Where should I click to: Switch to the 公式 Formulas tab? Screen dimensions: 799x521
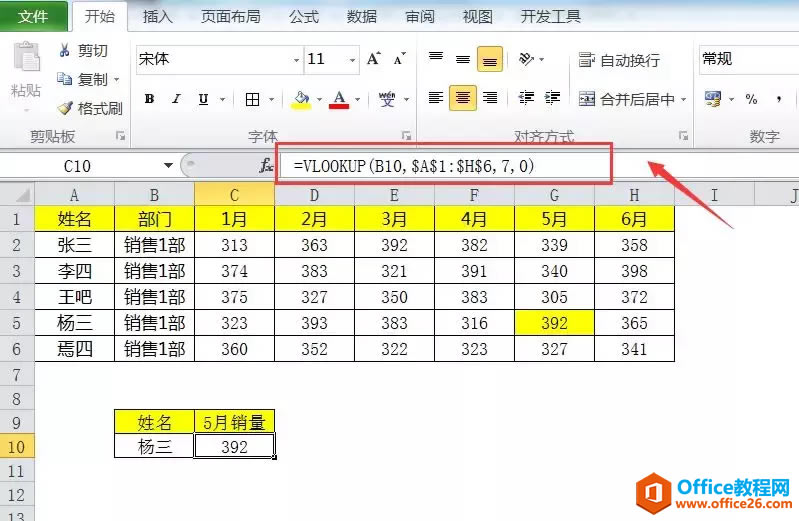(x=304, y=17)
